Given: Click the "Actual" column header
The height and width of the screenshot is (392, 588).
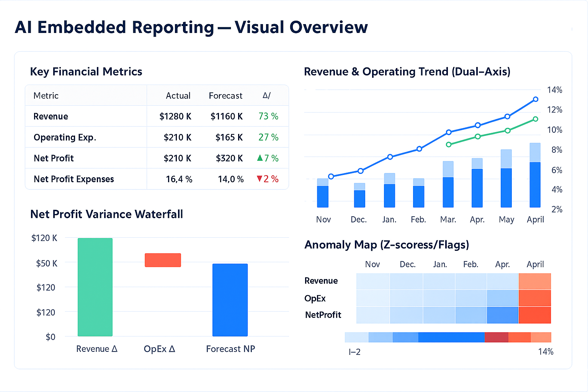Looking at the screenshot, I should click(178, 96).
